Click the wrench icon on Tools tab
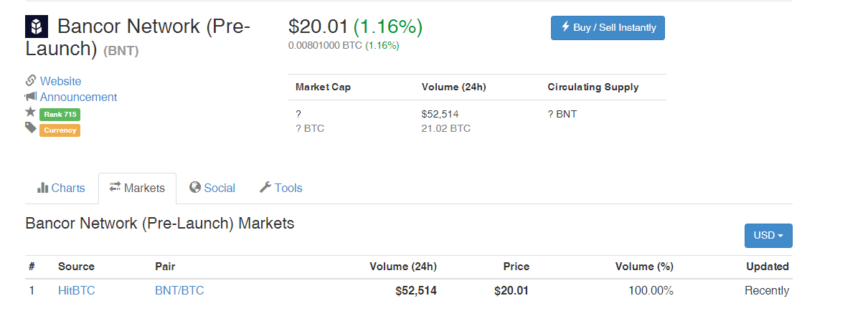The width and height of the screenshot is (868, 311). coord(265,188)
